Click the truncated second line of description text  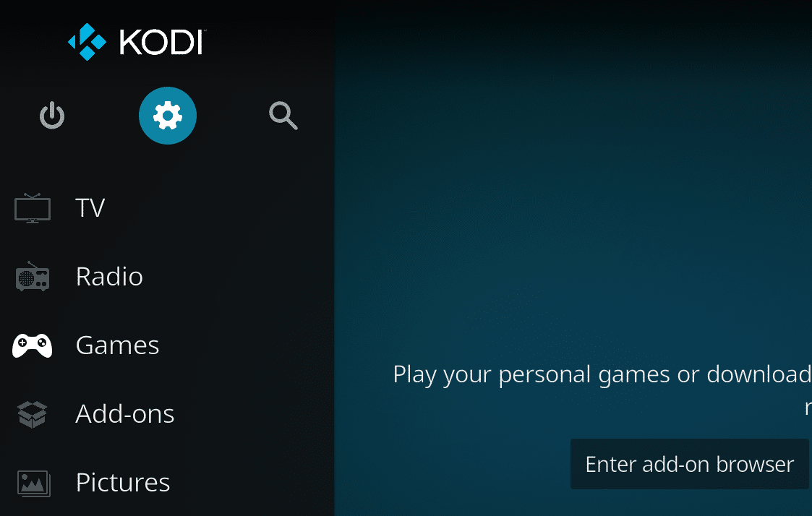808,408
